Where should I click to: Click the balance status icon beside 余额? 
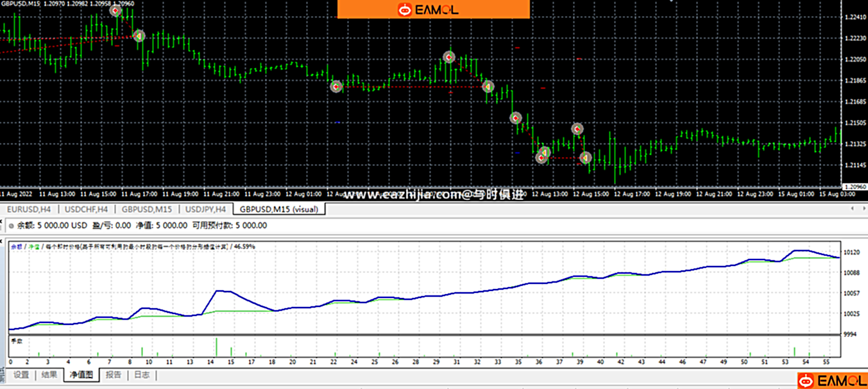click(11, 226)
